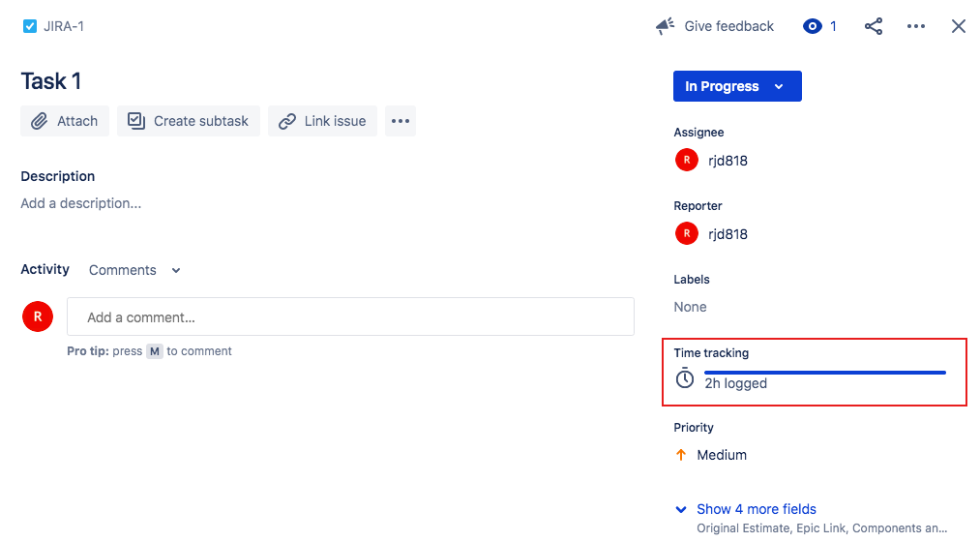
Task: Open the ellipsis menu beside Link issue
Action: (401, 121)
